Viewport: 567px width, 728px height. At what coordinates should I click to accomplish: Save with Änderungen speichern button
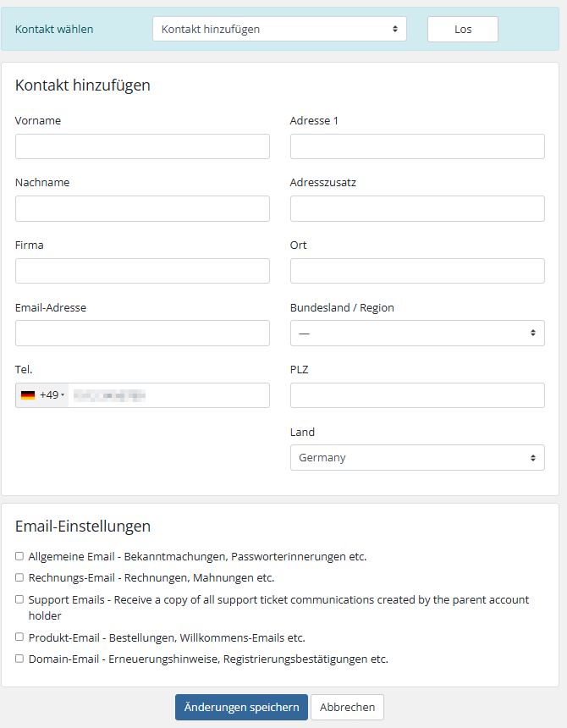[241, 708]
